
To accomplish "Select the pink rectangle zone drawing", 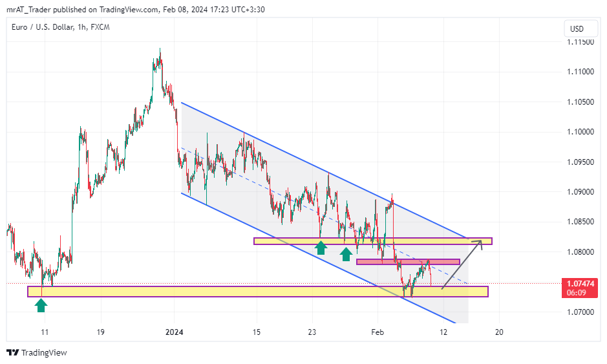I will coord(408,262).
